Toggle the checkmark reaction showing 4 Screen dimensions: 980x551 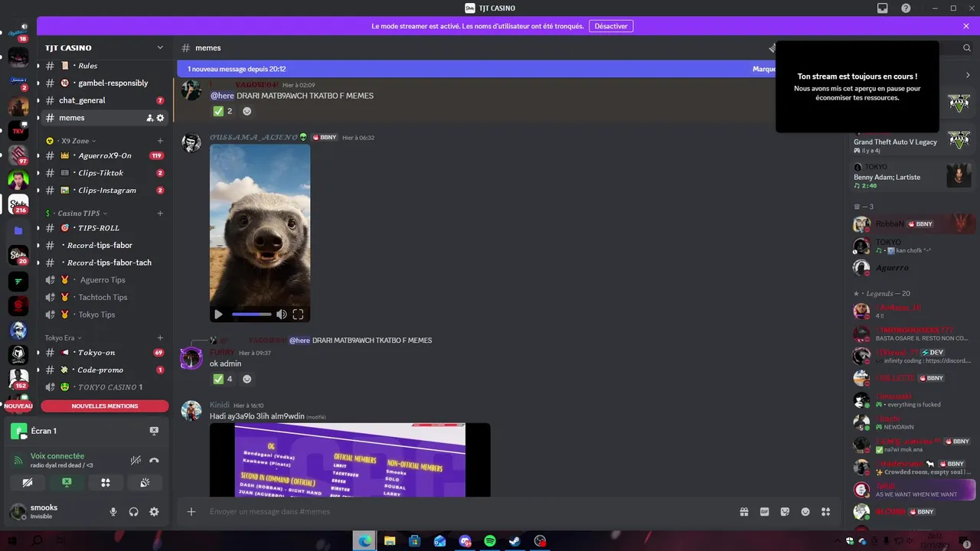point(223,379)
